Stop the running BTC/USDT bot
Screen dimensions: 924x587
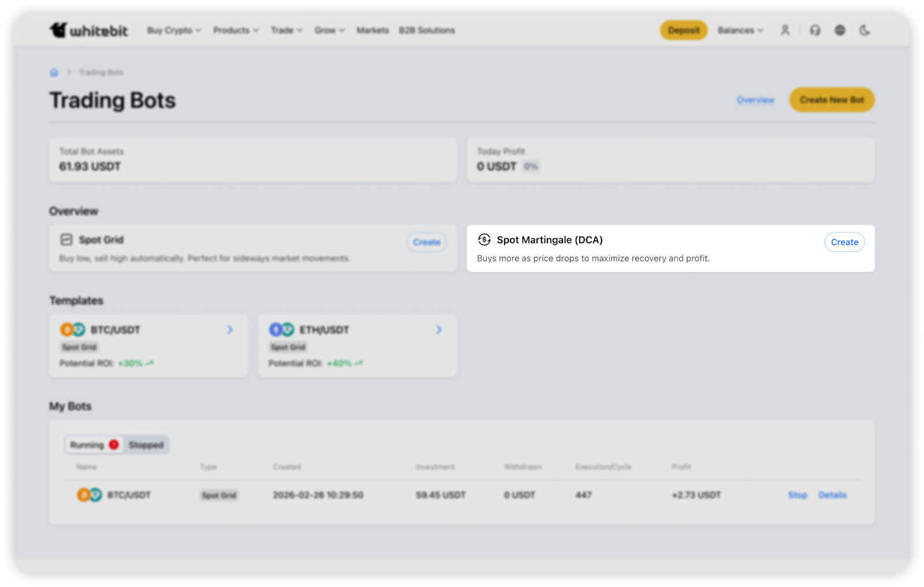[798, 495]
